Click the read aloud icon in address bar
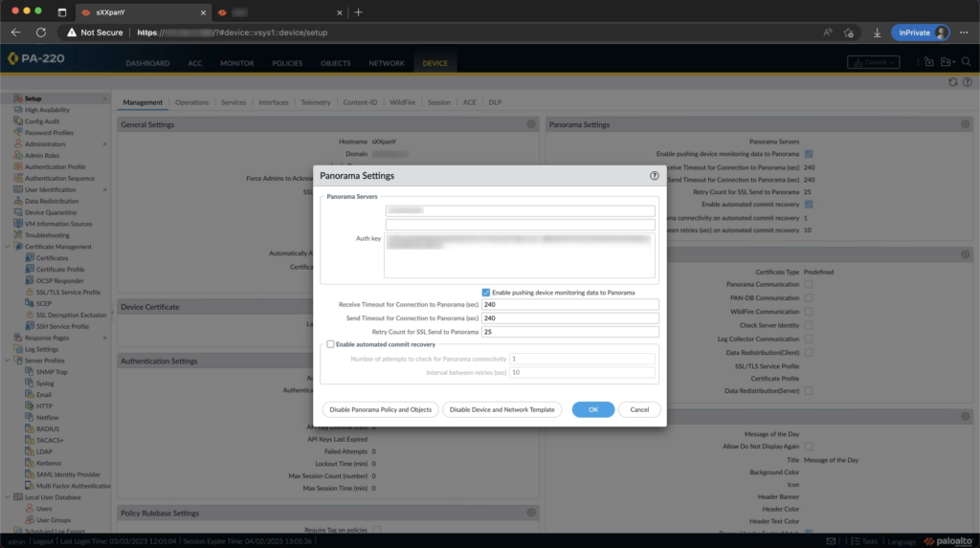The image size is (980, 548). [x=828, y=33]
